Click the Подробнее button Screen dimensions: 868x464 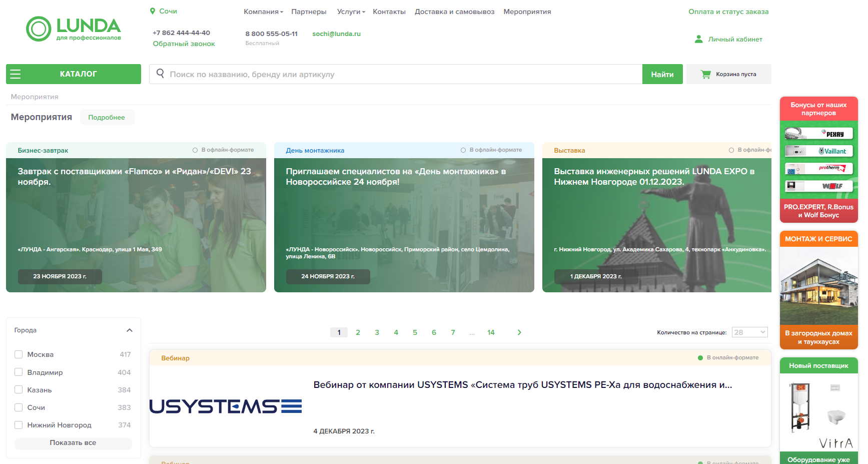click(107, 117)
